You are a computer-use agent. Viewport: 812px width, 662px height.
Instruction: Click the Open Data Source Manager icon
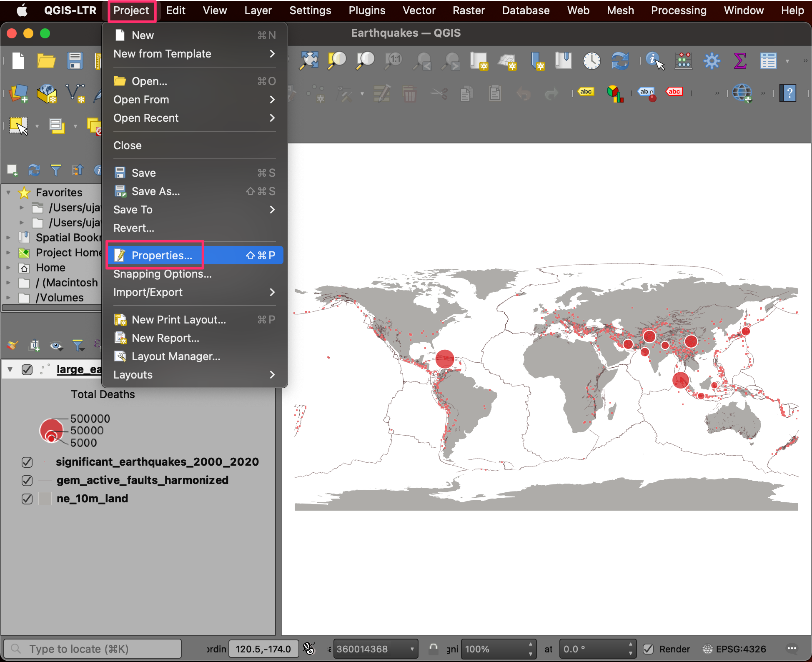coord(19,93)
